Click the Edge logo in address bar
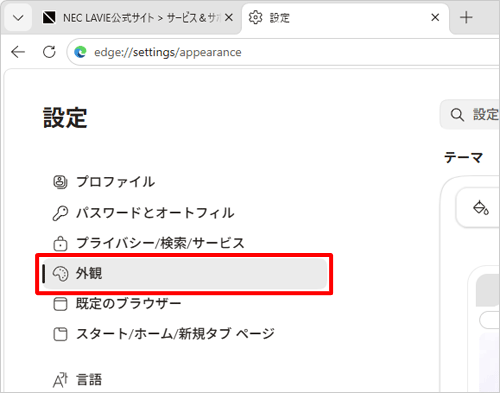The width and height of the screenshot is (500, 393). tap(80, 52)
